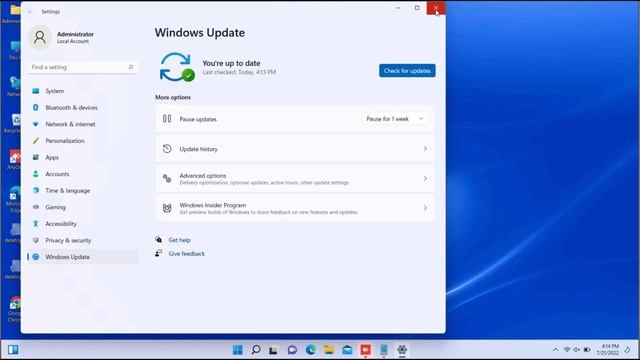The height and width of the screenshot is (360, 640).
Task: Click the Pause updates icon
Action: point(167,119)
